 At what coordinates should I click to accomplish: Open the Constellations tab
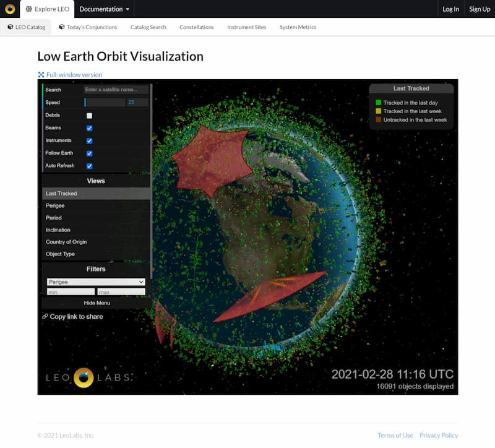click(x=196, y=27)
